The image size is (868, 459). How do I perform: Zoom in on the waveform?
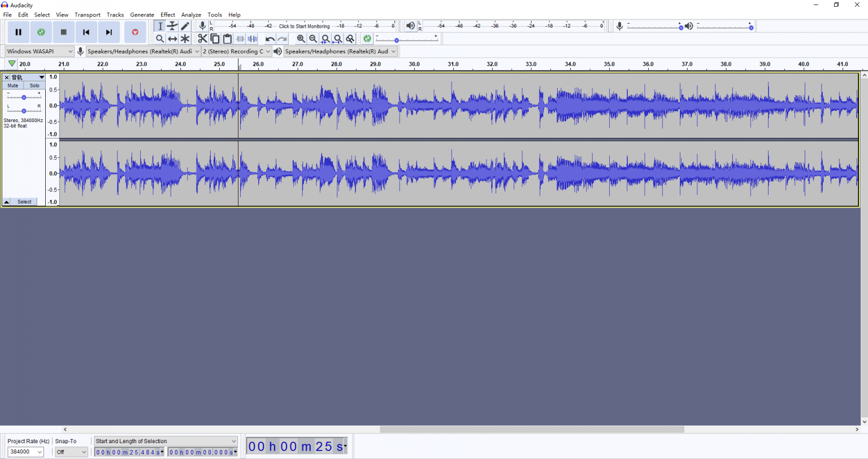click(x=300, y=38)
